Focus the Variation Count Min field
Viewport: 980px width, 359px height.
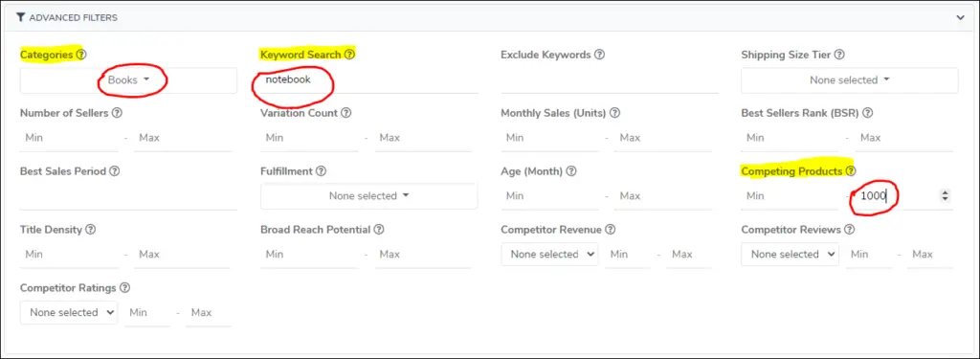309,138
